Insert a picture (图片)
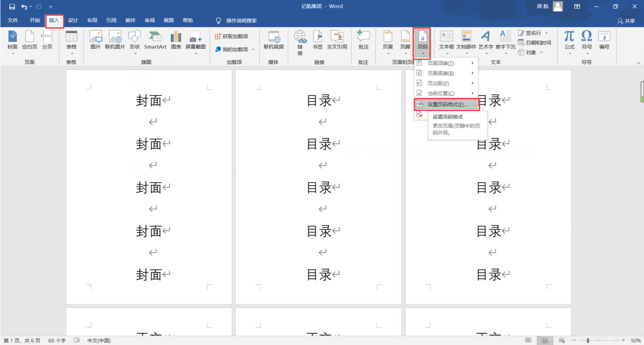Image resolution: width=644 pixels, height=345 pixels. [x=96, y=40]
